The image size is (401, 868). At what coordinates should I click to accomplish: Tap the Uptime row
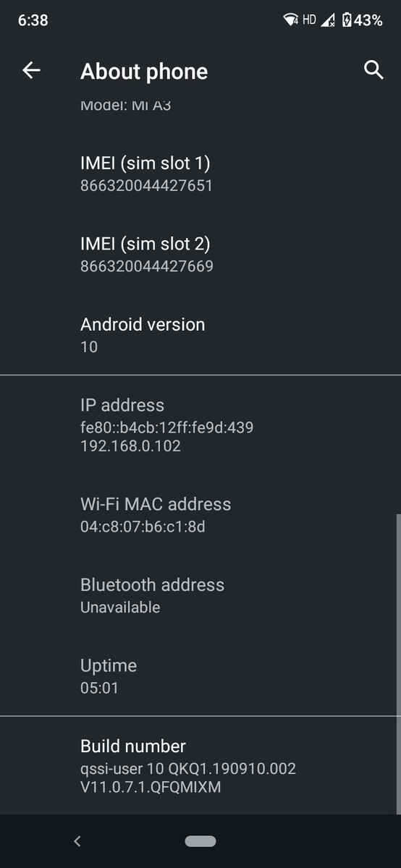(x=200, y=676)
